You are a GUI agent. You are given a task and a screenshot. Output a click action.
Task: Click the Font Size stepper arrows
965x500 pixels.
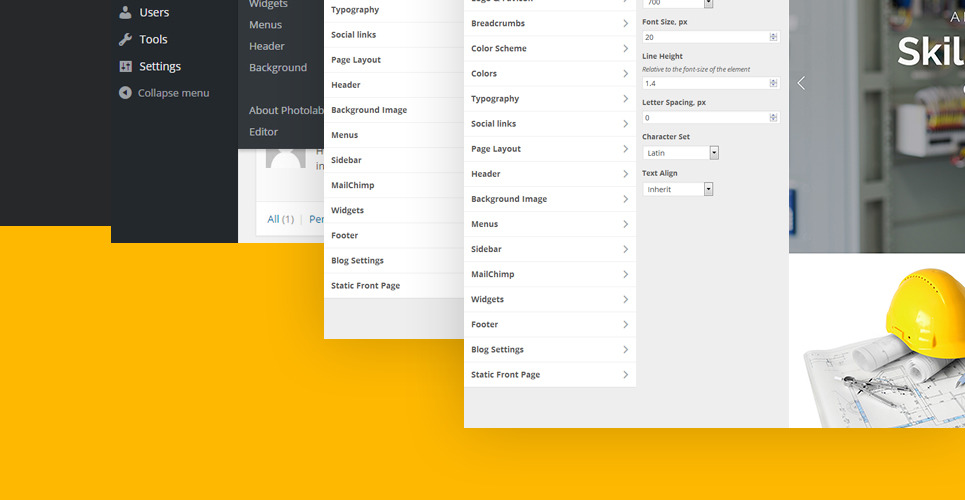point(773,37)
